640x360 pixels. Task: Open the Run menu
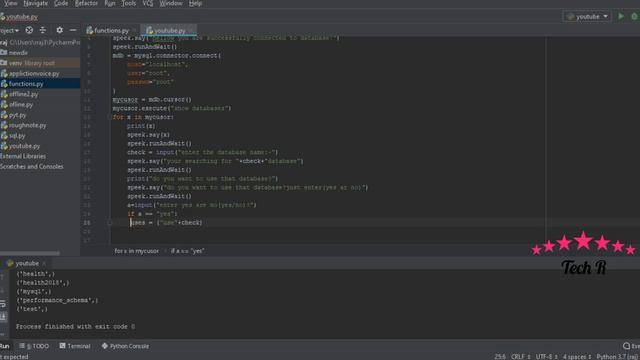pos(109,3)
